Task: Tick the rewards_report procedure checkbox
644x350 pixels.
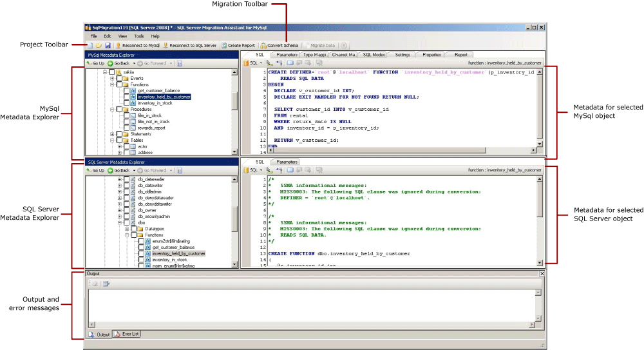Action: (x=126, y=128)
